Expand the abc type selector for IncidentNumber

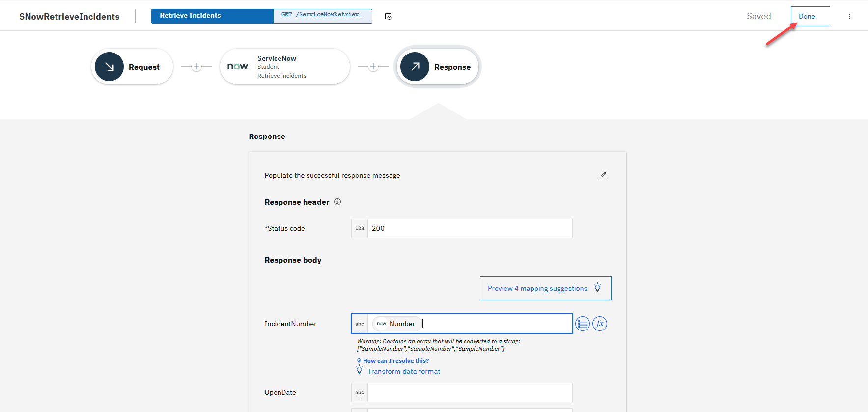tap(360, 324)
